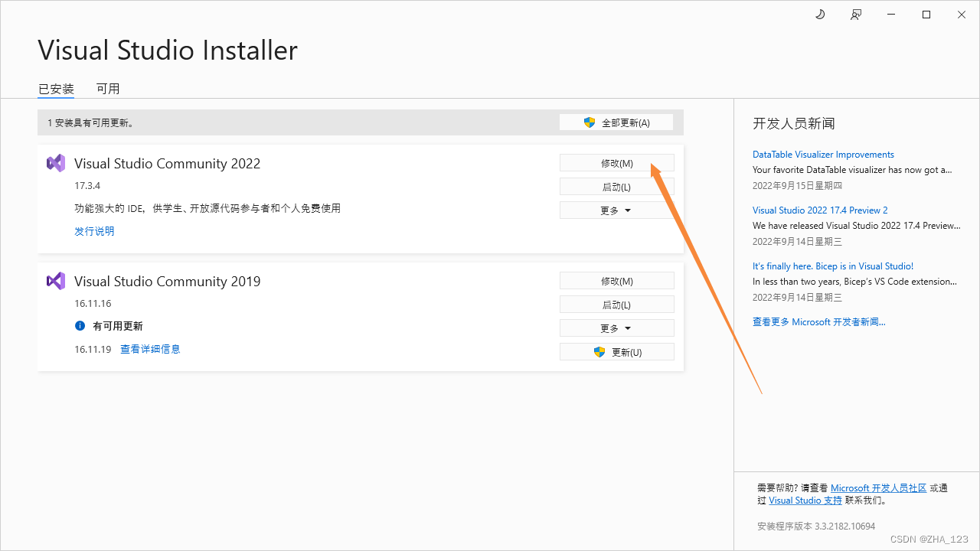Click the Visual Studio Installer heading

click(x=168, y=51)
